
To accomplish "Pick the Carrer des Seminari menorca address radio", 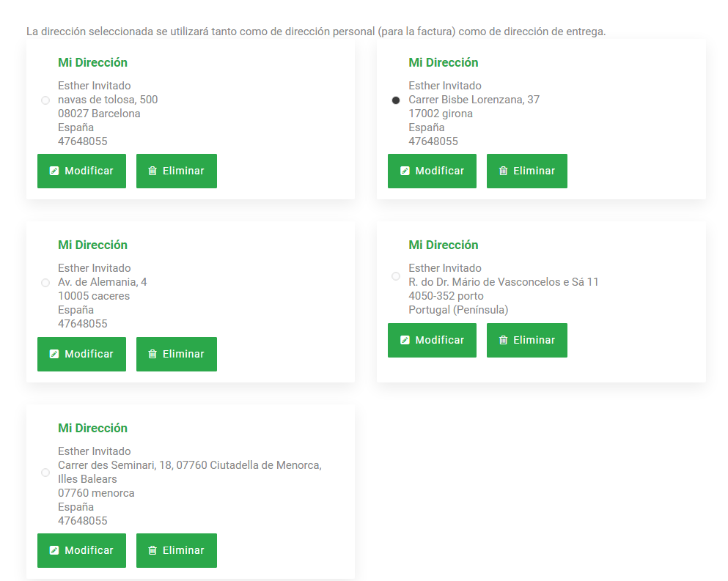I will coord(45,473).
